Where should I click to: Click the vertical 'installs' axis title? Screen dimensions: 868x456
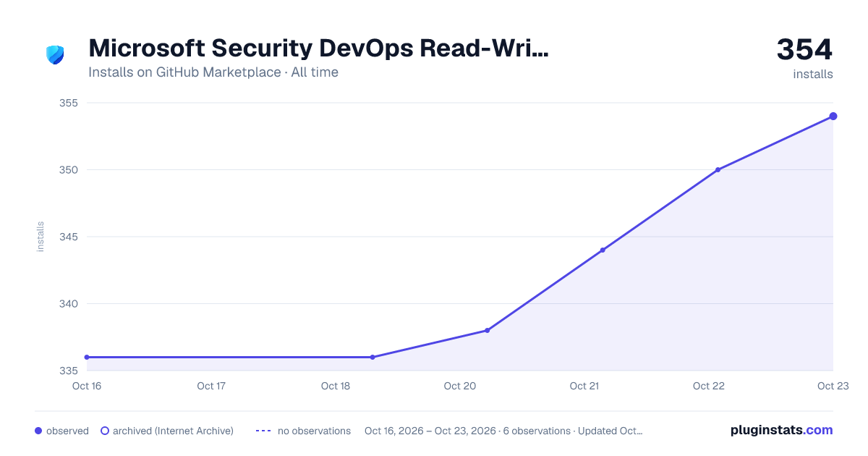(41, 237)
